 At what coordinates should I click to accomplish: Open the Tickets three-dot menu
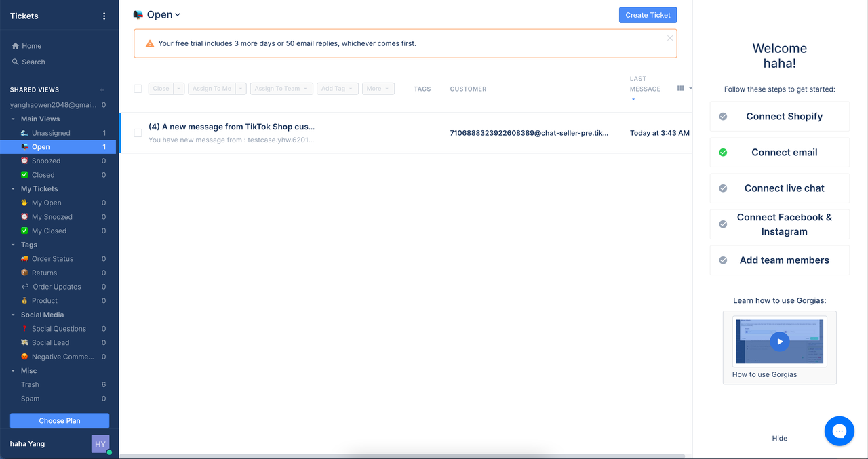click(x=104, y=16)
